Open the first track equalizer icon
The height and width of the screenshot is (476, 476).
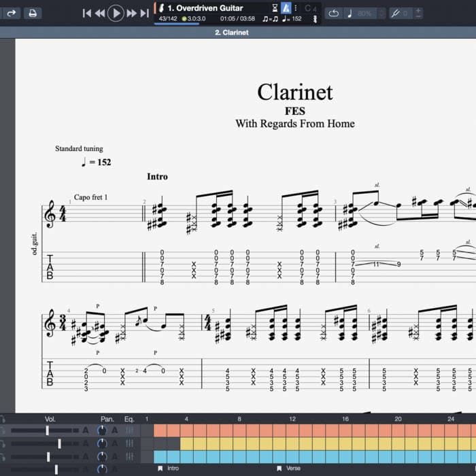[x=130, y=430]
